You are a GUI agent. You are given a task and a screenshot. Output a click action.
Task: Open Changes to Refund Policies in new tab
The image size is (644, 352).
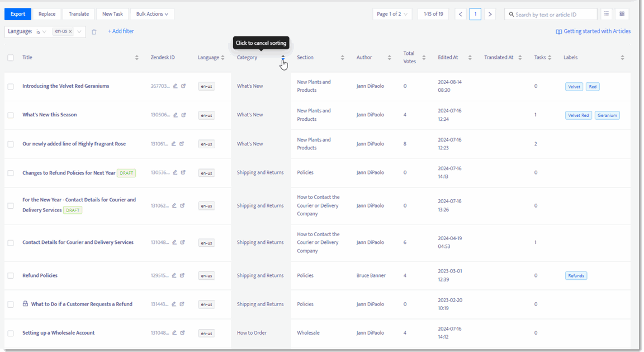183,172
